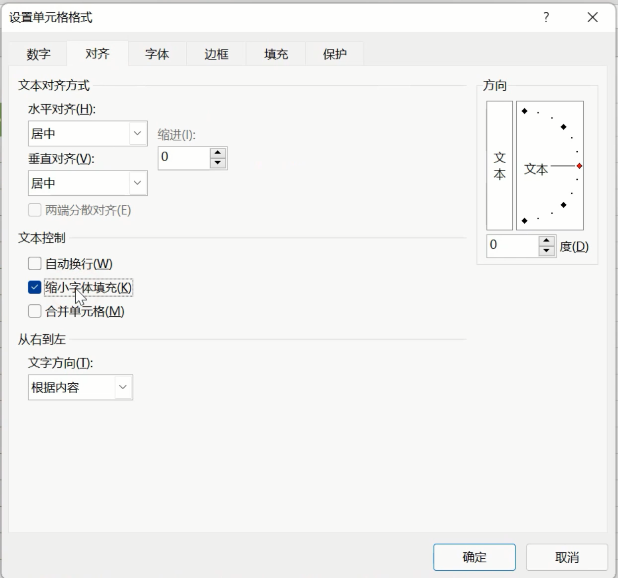This screenshot has width=618, height=578.
Task: Open the 文字方向 dropdown
Action: (80, 387)
